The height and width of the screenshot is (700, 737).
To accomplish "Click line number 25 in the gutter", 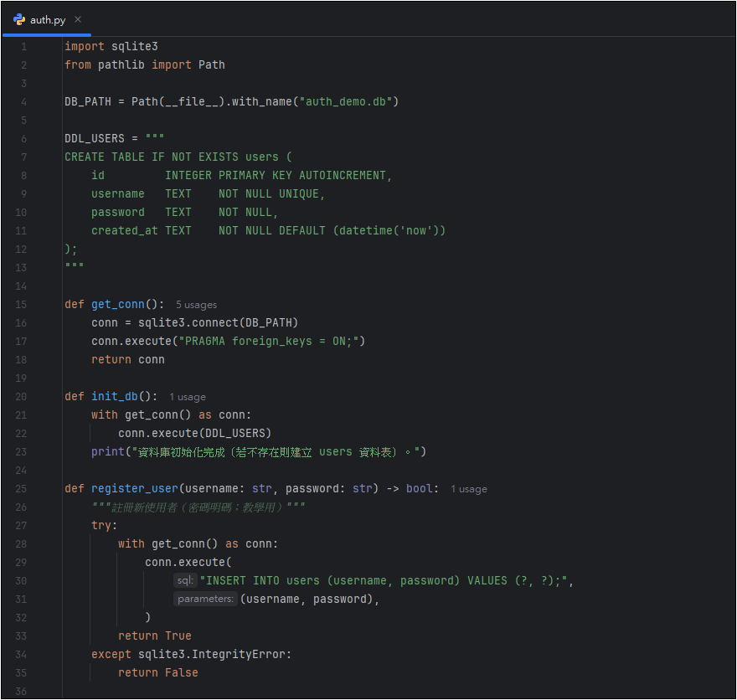I will pyautogui.click(x=21, y=489).
